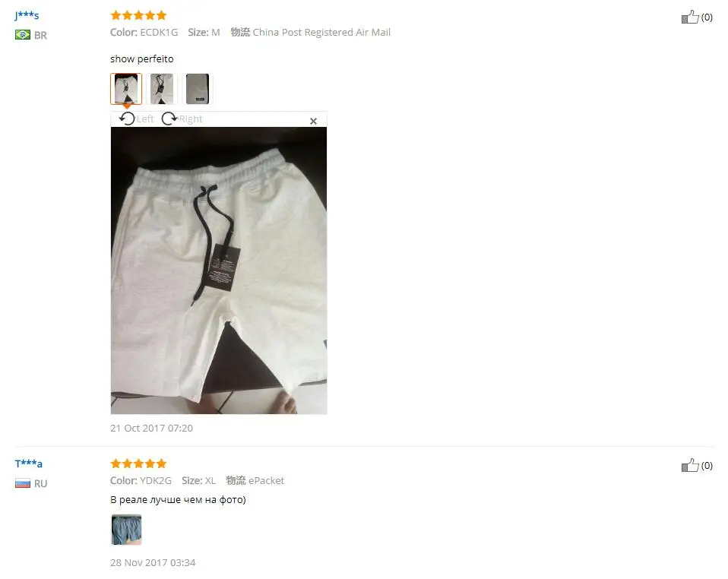Viewport: 728px width, 579px height.
Task: Click the helpful count (0) on first review
Action: 707,17
